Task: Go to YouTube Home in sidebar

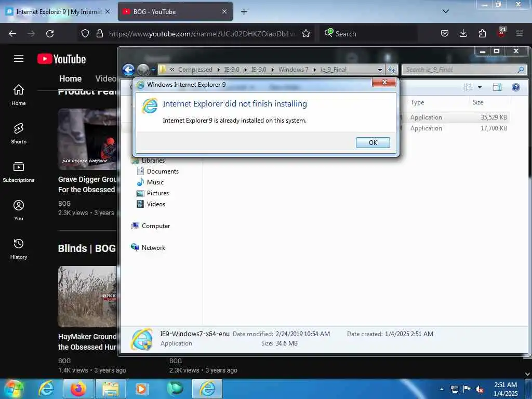Action: tap(19, 95)
